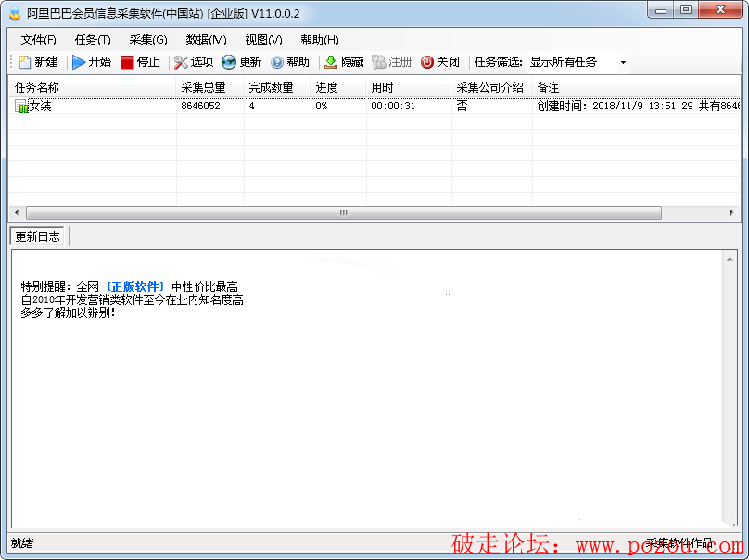This screenshot has width=749, height=560.
Task: Expand the 任务筛选 dropdown arrow
Action: coord(623,63)
